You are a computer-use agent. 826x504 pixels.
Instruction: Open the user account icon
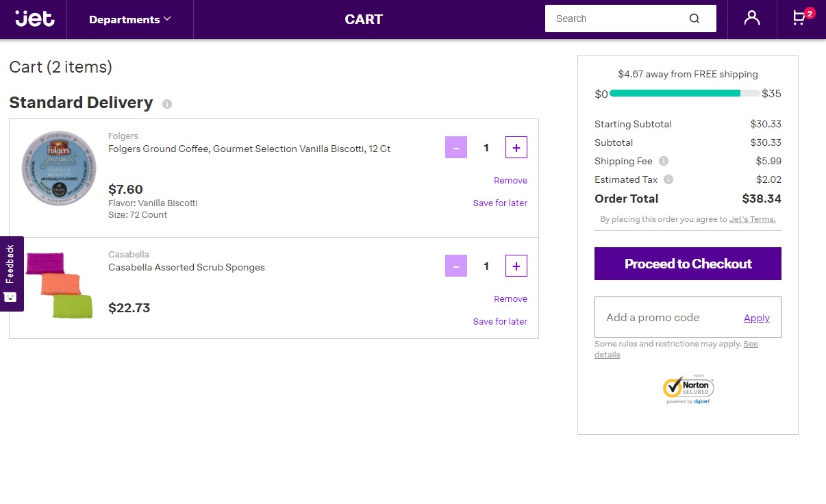(752, 18)
